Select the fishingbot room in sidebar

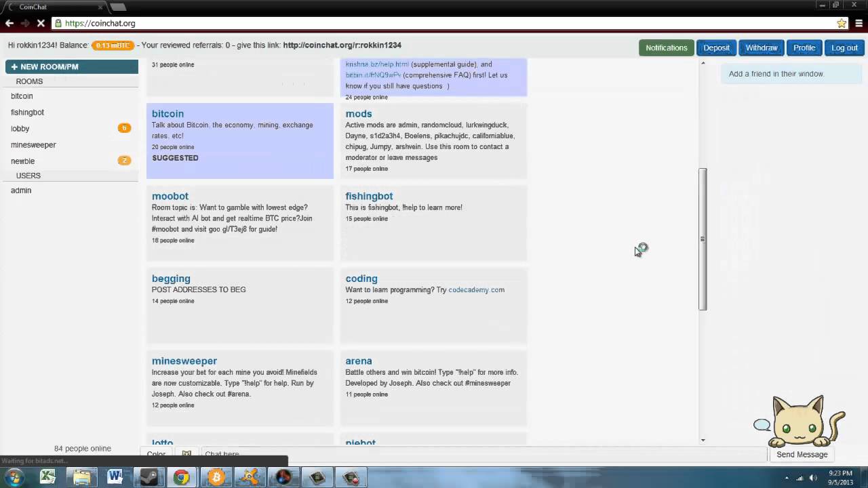pos(27,113)
